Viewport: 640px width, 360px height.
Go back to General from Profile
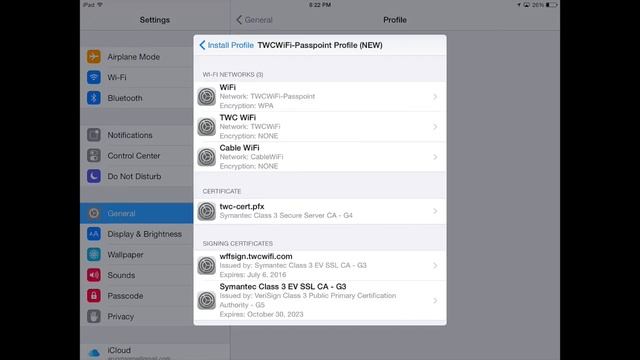click(x=254, y=20)
